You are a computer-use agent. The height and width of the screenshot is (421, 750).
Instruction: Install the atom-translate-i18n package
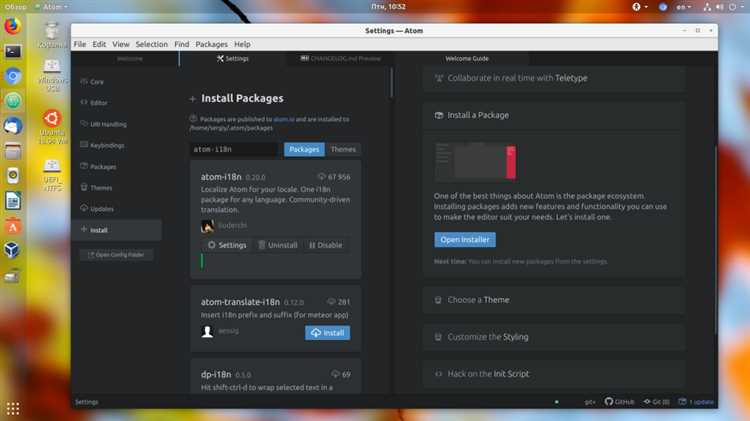coord(328,333)
